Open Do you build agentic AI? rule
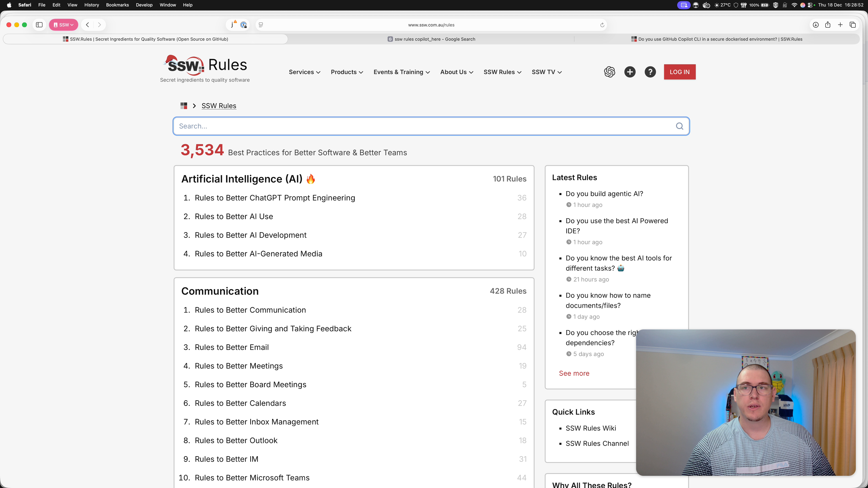This screenshot has height=488, width=868. pyautogui.click(x=604, y=194)
